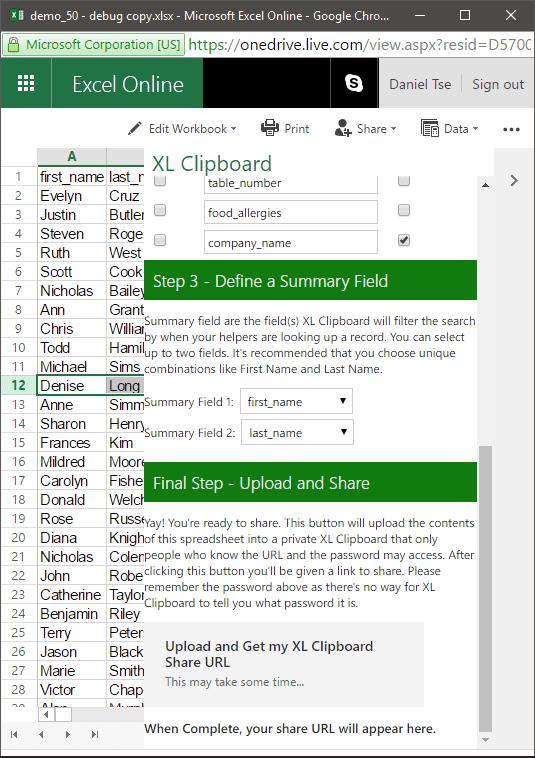
Task: Check the left box for company_name
Action: [x=159, y=240]
